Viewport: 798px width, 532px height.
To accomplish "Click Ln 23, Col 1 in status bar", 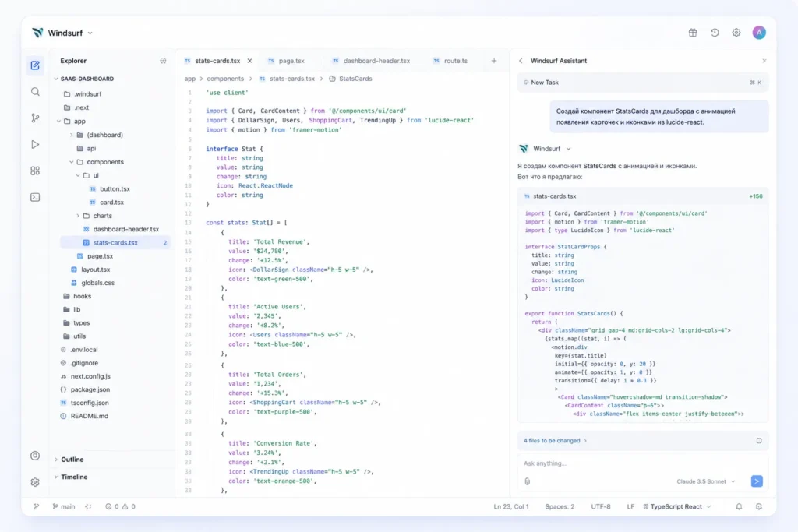I will 511,506.
